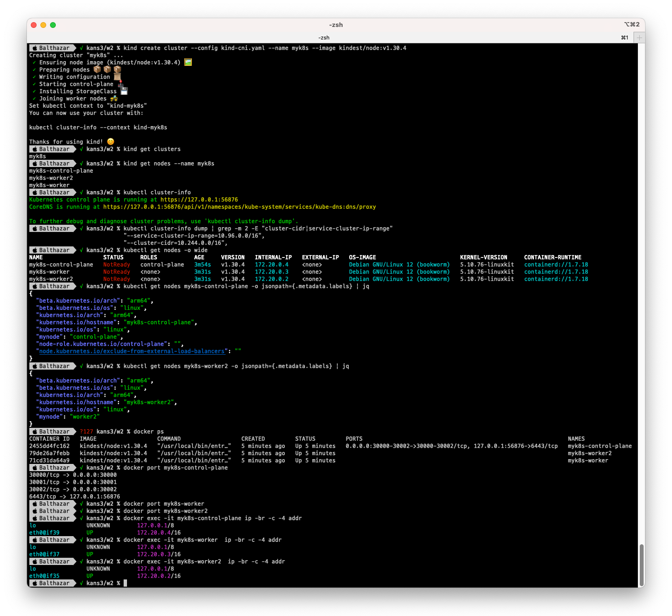Open the CoreDNS kube-dns proxy URL
The image size is (672, 616).
pos(240,207)
